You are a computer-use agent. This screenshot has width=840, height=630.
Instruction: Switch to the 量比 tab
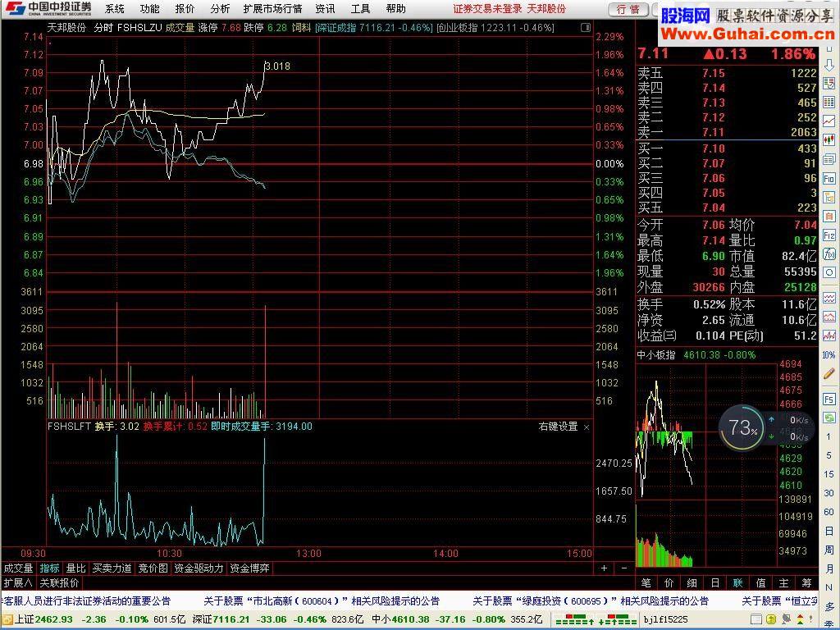click(75, 568)
